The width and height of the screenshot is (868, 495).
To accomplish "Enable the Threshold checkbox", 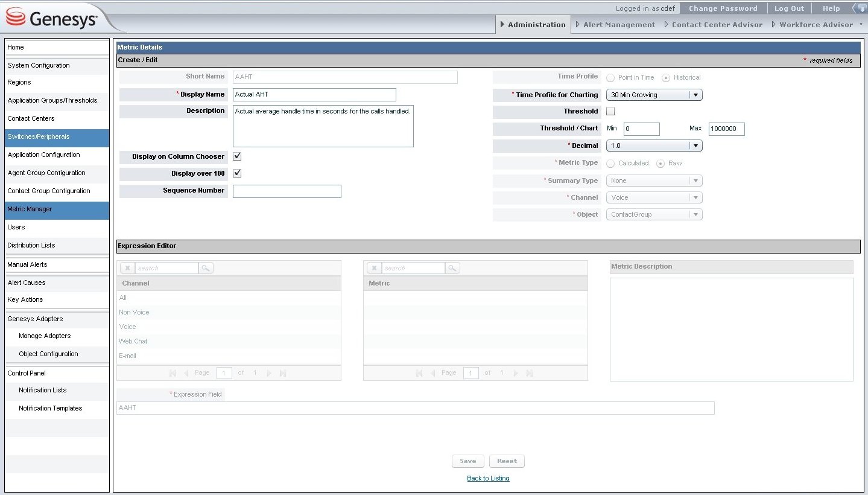I will point(610,111).
